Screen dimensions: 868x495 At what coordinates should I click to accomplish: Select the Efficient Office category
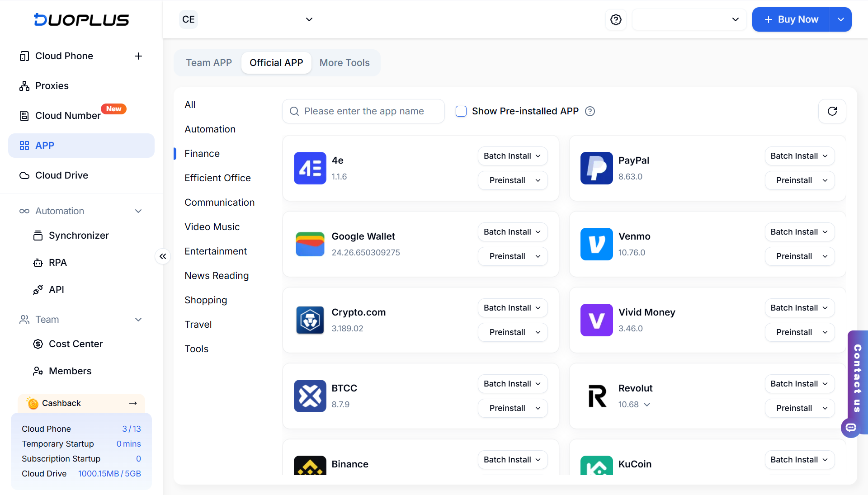(x=217, y=178)
